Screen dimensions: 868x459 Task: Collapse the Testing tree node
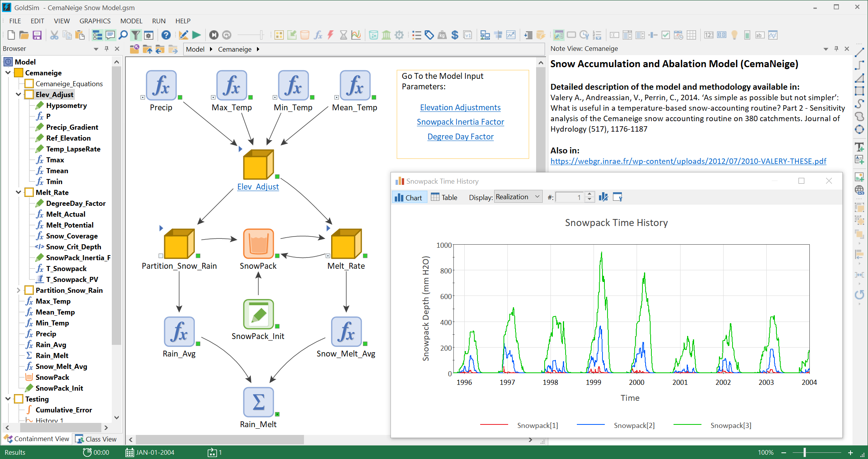coord(8,399)
